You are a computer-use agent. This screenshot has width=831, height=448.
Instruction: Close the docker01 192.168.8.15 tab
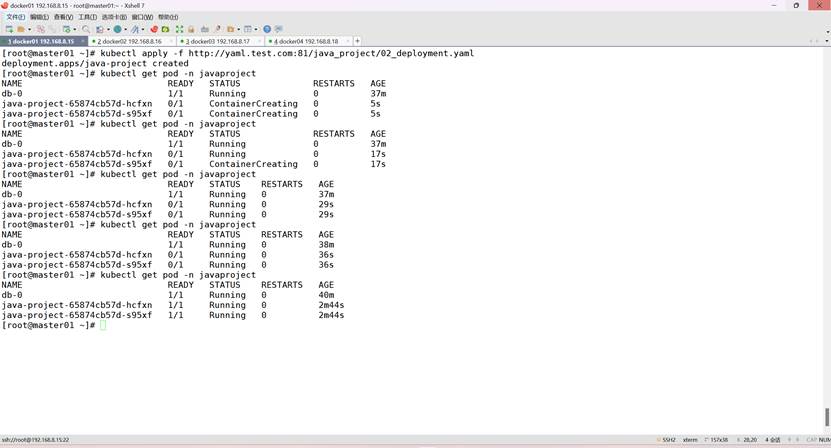coord(83,41)
